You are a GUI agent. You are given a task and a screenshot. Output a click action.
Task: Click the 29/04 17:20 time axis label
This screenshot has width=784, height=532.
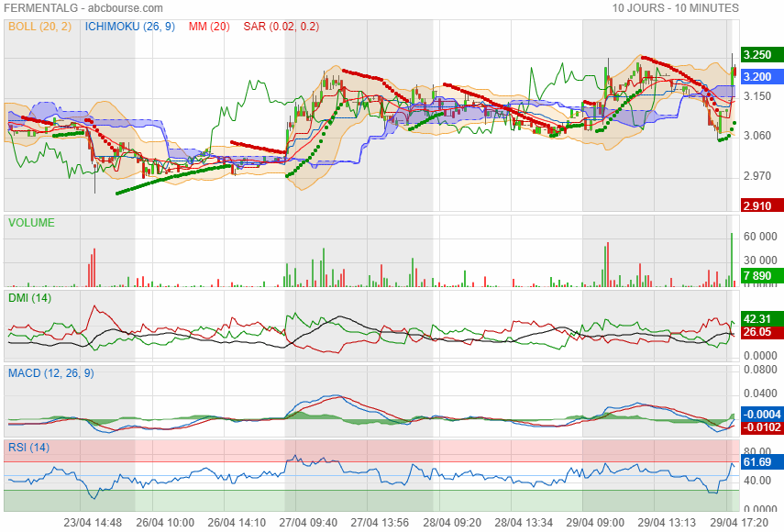[739, 523]
